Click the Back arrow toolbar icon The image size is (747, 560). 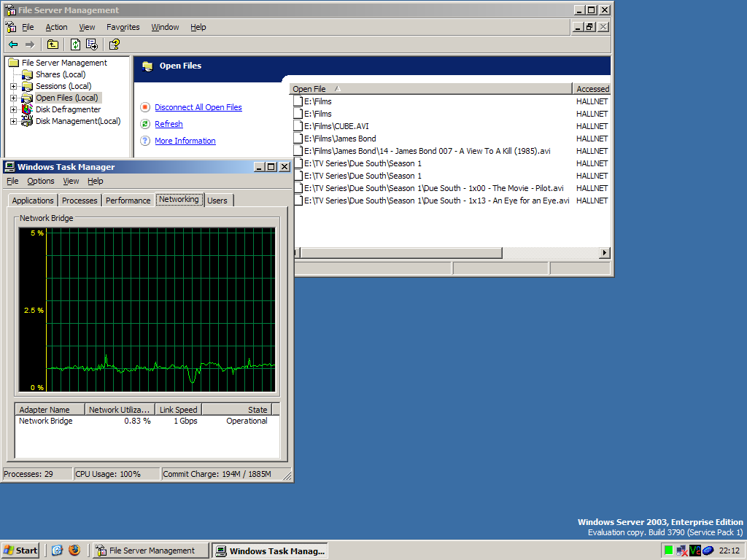(13, 44)
